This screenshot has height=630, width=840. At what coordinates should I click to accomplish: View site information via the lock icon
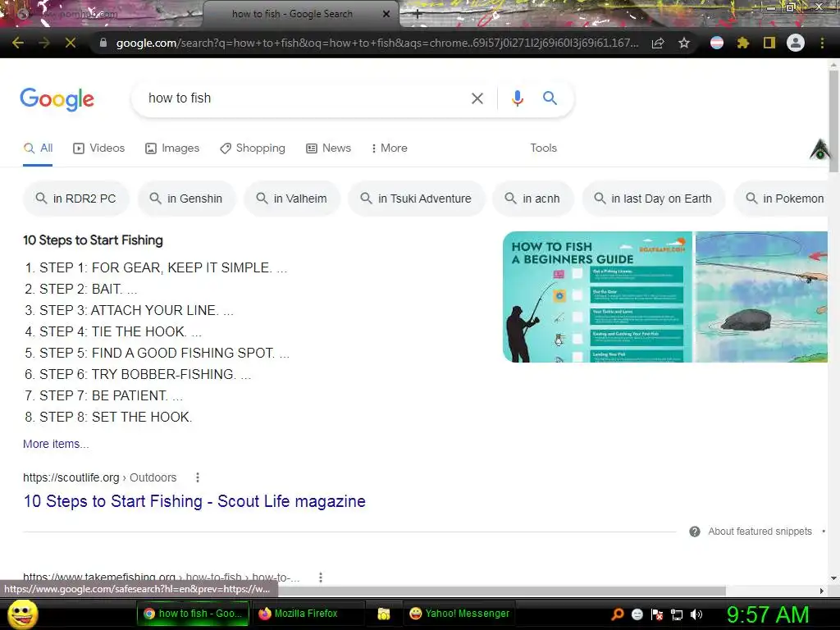(x=103, y=43)
